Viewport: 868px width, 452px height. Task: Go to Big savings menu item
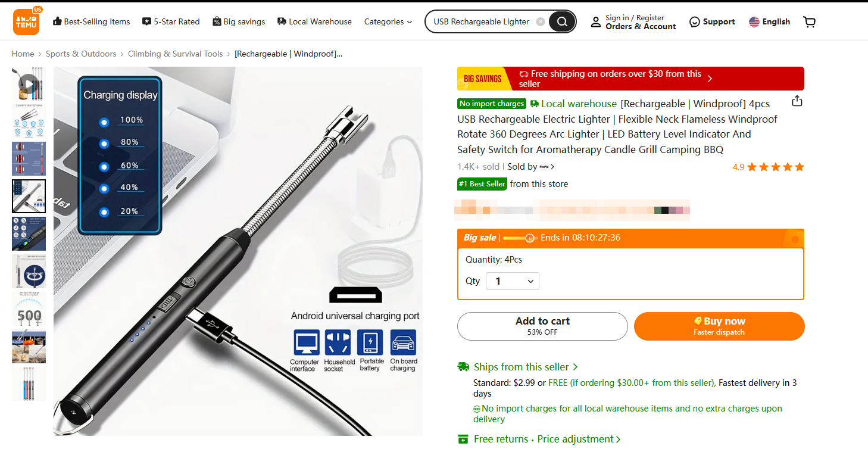pyautogui.click(x=239, y=22)
